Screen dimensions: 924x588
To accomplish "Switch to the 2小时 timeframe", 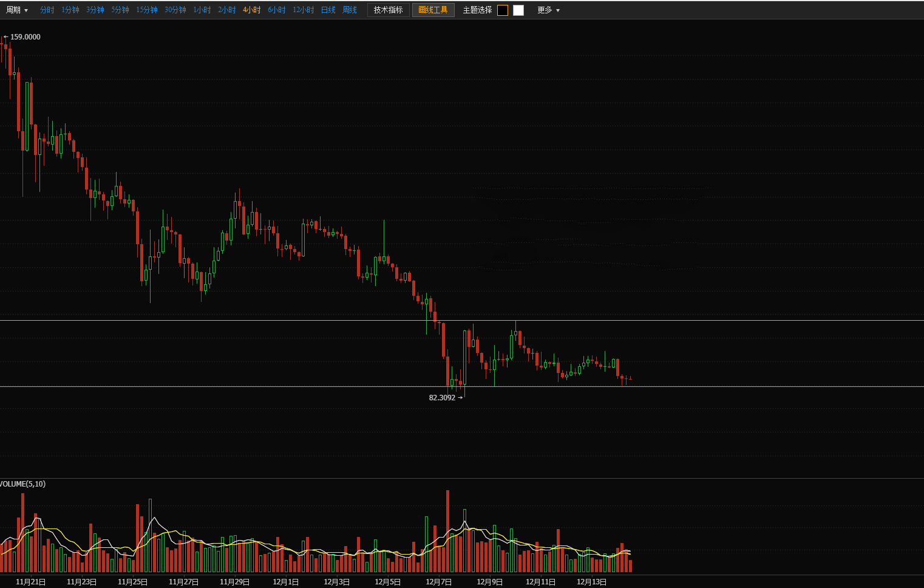I will 227,10.
